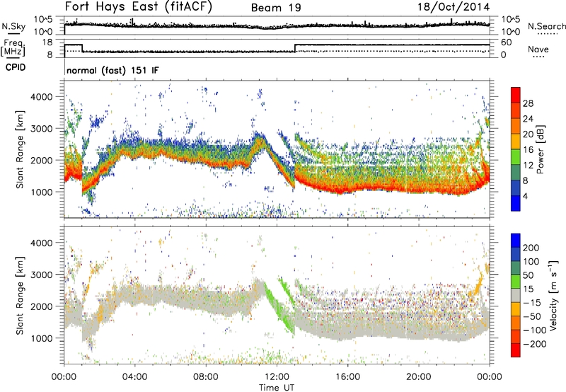This screenshot has width=566, height=392.
Task: Click the 'Beam 19' label
Action: click(276, 8)
